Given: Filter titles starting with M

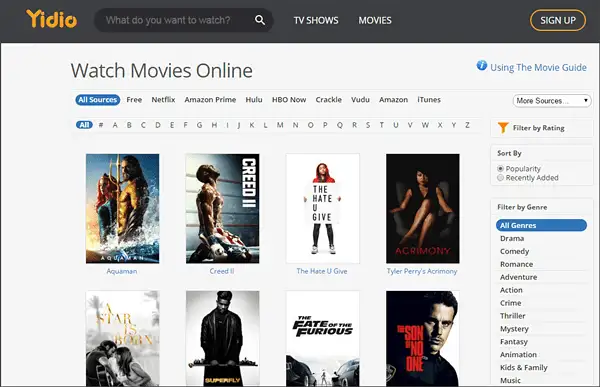Looking at the screenshot, I should 280,125.
